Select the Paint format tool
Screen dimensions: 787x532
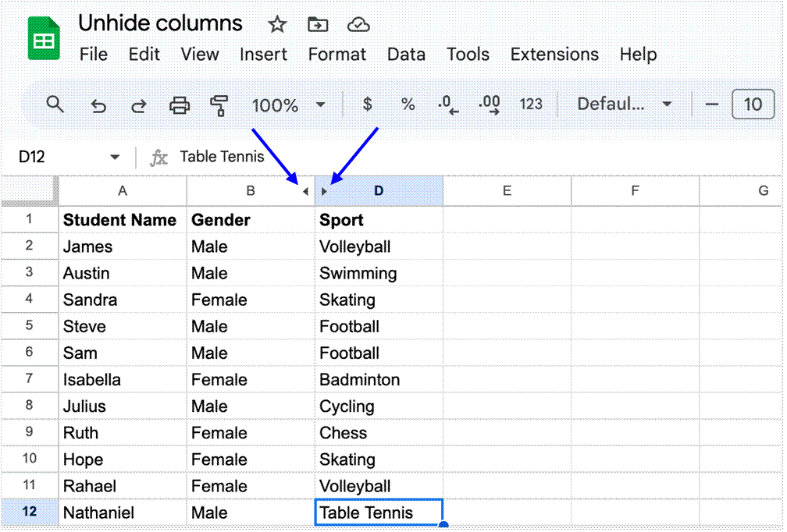point(219,104)
